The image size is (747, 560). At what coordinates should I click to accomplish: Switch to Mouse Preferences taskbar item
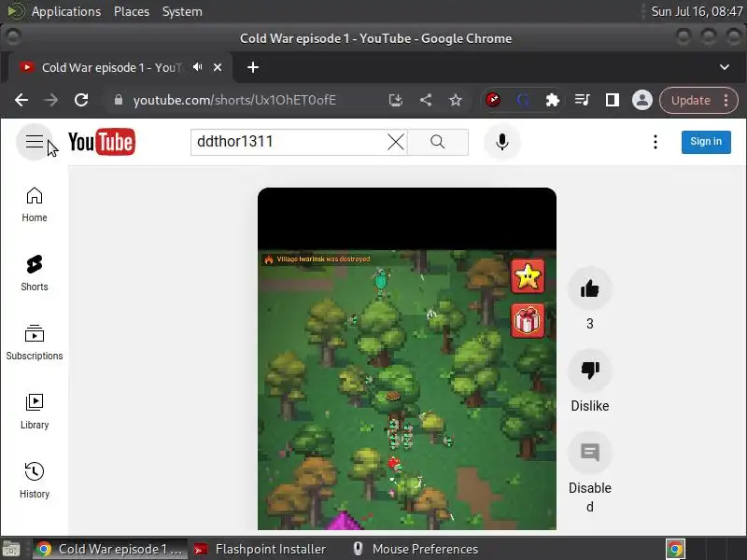click(x=416, y=549)
